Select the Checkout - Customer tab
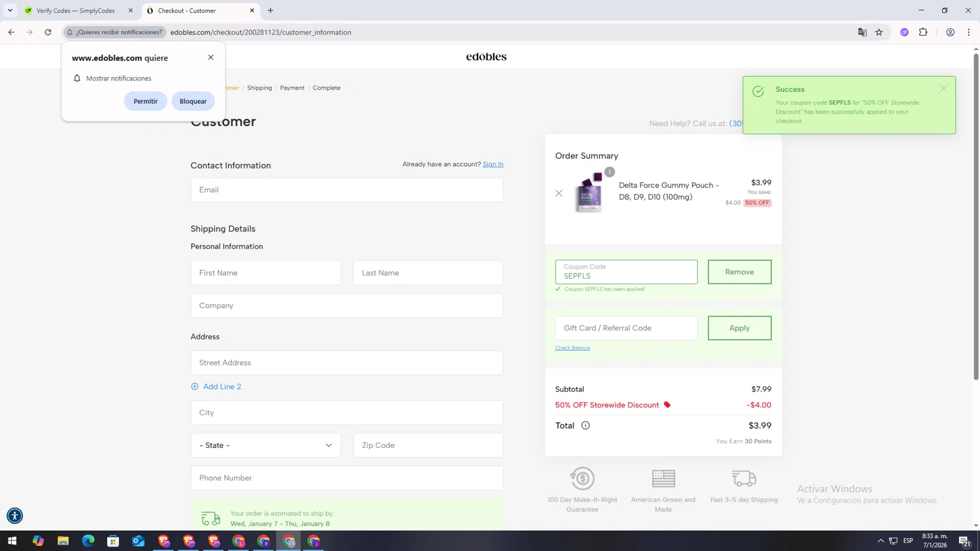Image resolution: width=980 pixels, height=551 pixels. click(x=199, y=10)
